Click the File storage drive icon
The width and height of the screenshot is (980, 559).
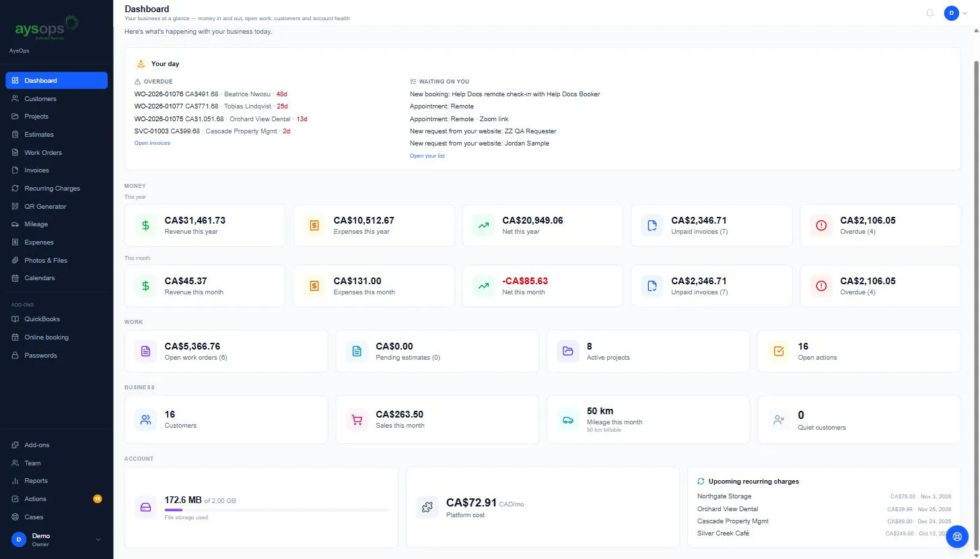145,507
